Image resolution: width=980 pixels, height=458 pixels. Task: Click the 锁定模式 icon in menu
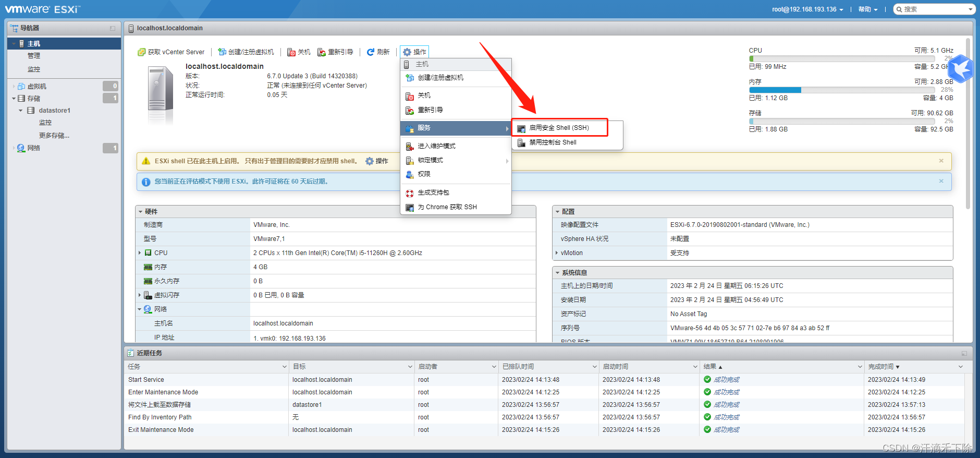coord(410,161)
